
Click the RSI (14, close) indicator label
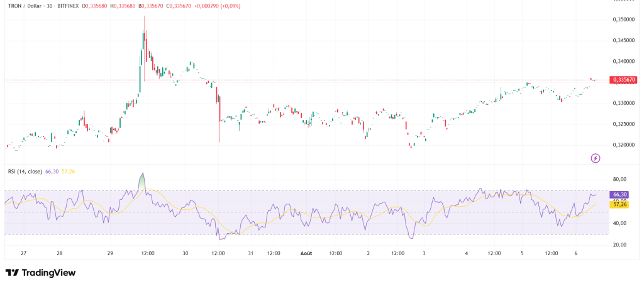pos(25,172)
